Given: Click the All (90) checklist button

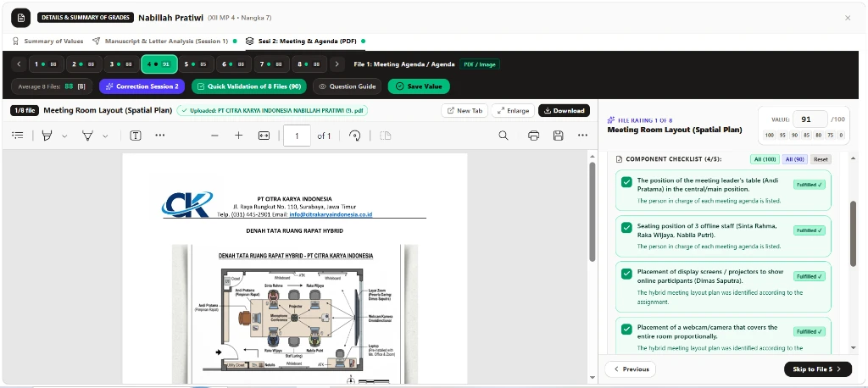Looking at the screenshot, I should tap(795, 159).
